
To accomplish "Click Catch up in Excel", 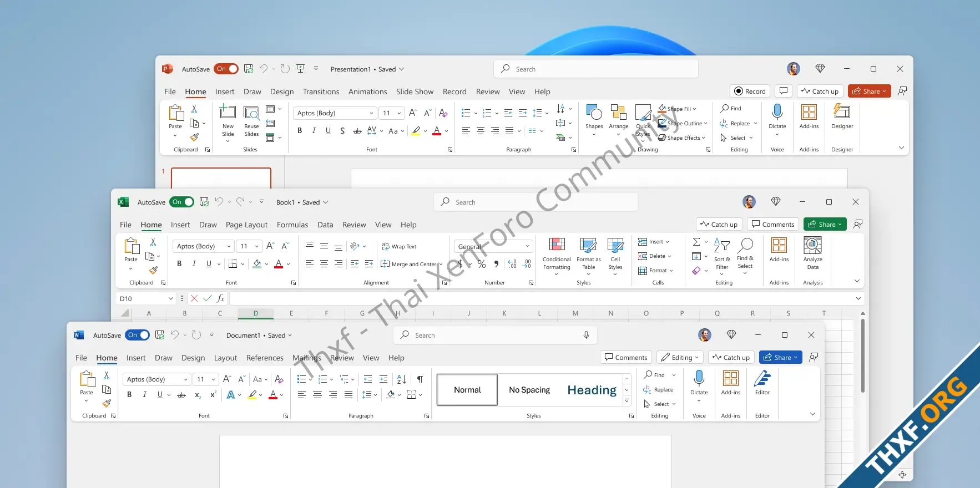I will (719, 224).
